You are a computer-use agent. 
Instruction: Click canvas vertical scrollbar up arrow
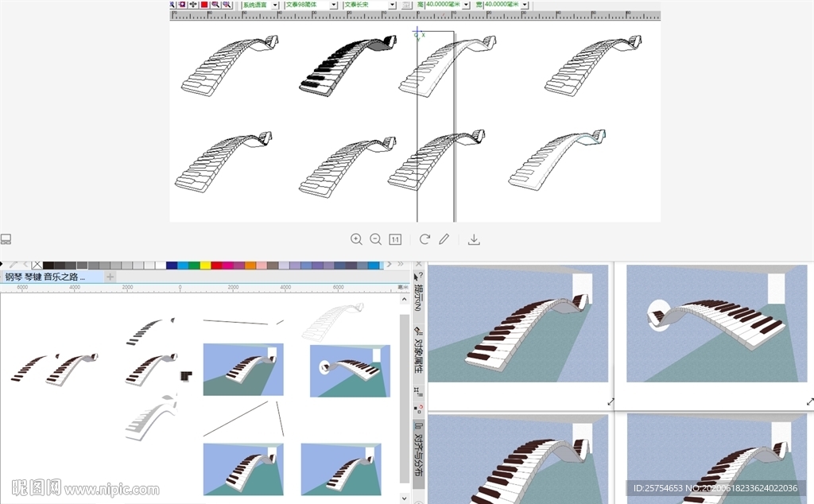pyautogui.click(x=405, y=300)
